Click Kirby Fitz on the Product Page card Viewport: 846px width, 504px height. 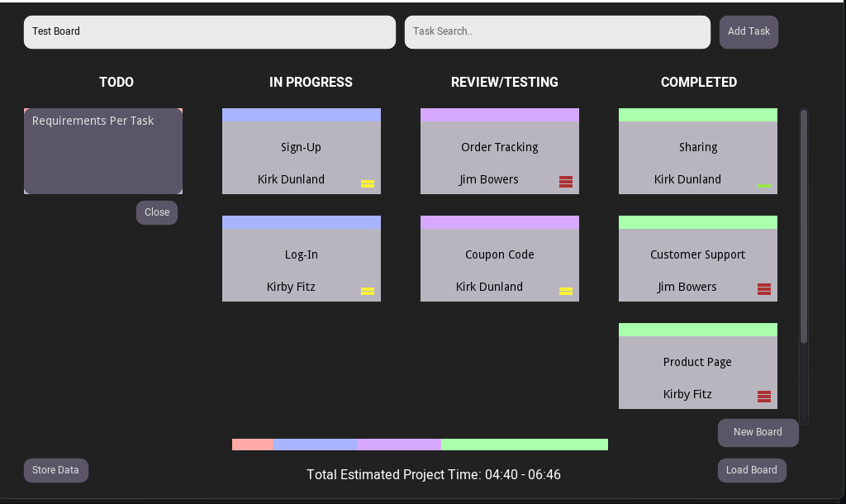tap(687, 394)
